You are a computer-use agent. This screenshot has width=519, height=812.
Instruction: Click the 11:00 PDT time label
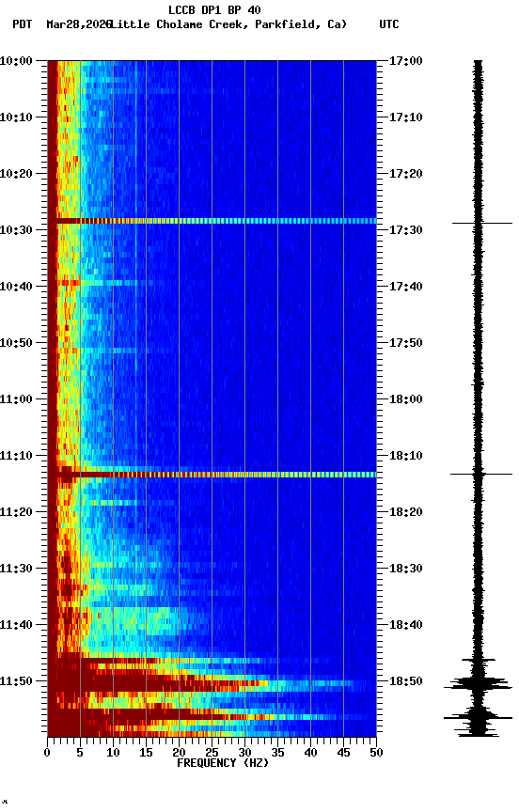pyautogui.click(x=16, y=399)
